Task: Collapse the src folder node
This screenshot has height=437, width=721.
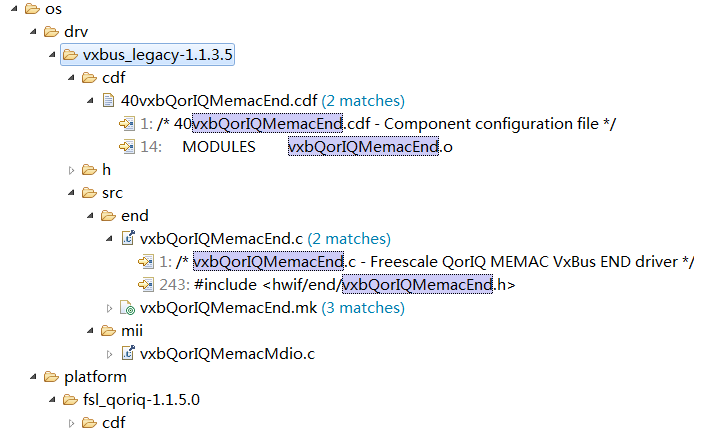Action: point(71,193)
